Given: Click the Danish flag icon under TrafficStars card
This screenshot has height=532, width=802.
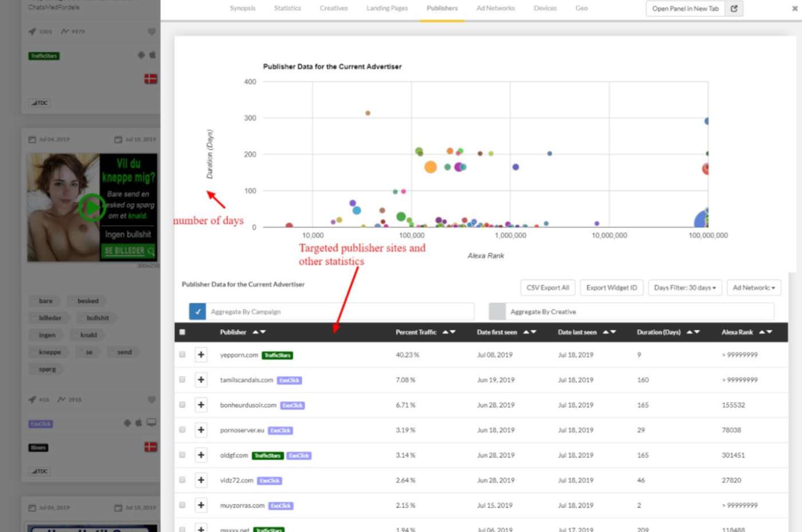Looking at the screenshot, I should coord(151,79).
